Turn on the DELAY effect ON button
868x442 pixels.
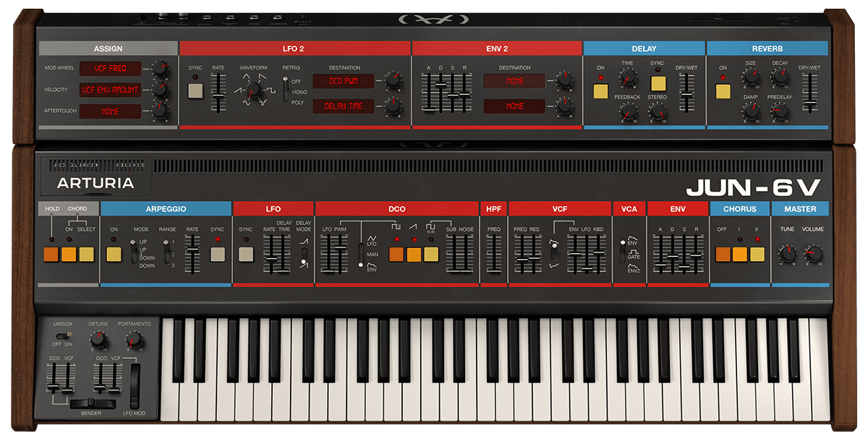pos(600,91)
